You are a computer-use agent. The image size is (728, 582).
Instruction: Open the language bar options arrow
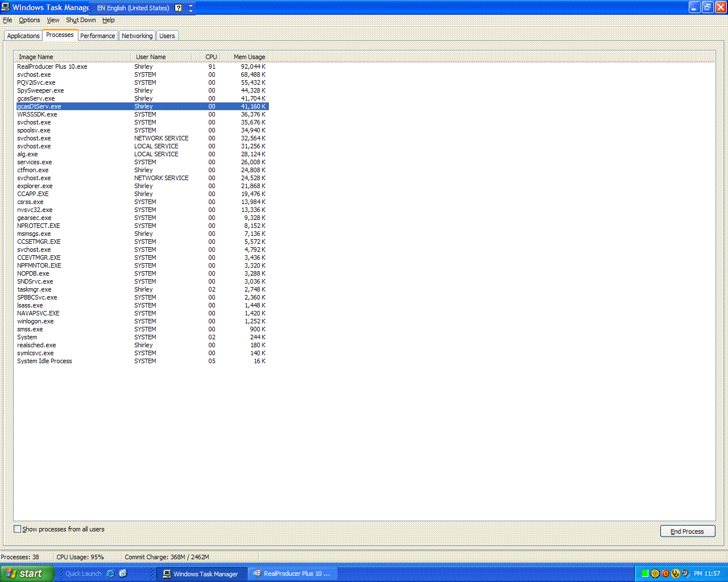(191, 9)
